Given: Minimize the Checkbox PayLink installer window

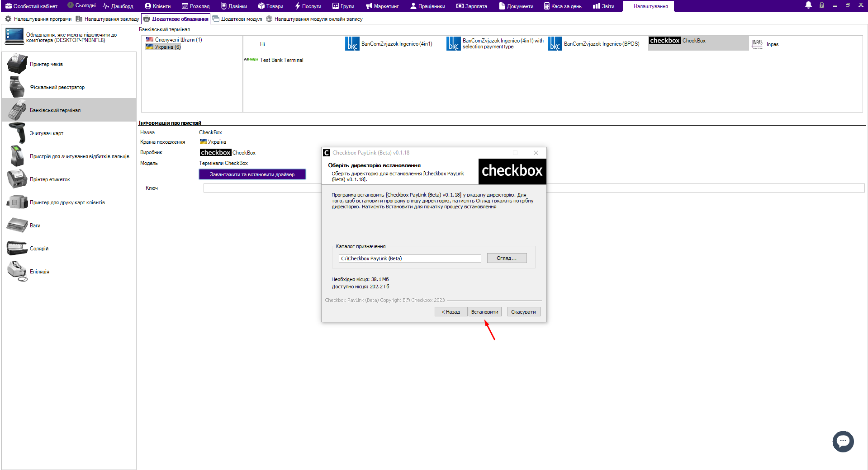Looking at the screenshot, I should (x=495, y=153).
